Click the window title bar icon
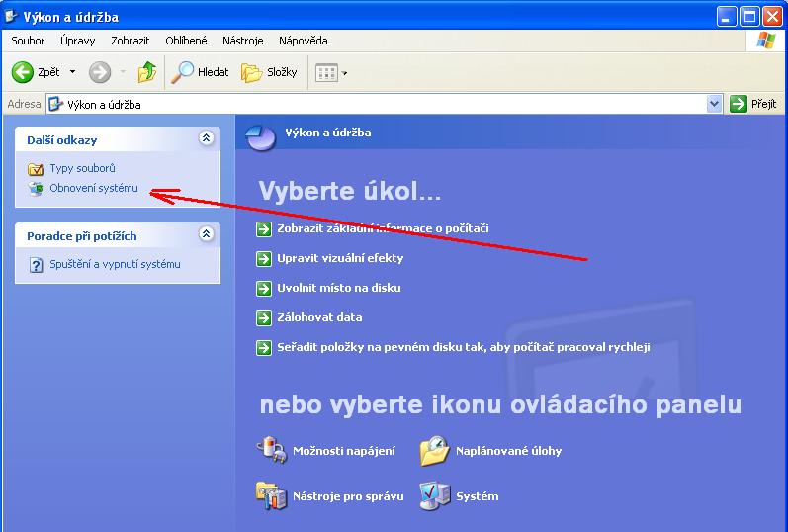The height and width of the screenshot is (532, 788). point(11,17)
